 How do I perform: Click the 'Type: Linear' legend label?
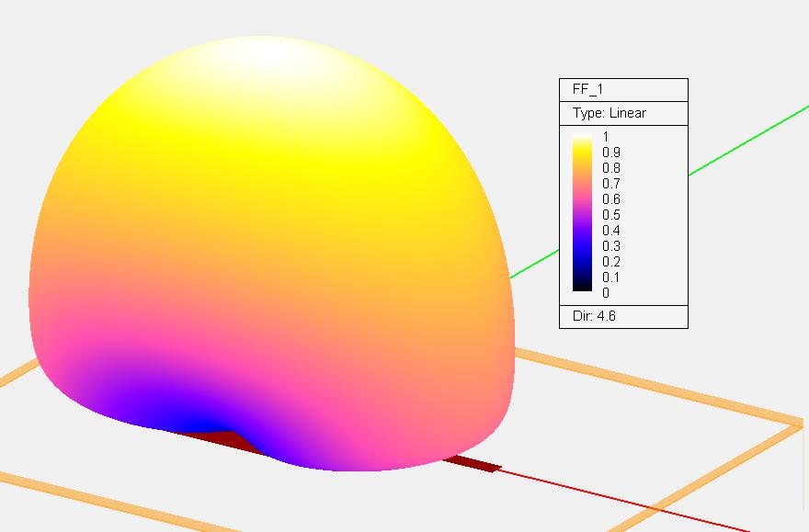click(610, 113)
